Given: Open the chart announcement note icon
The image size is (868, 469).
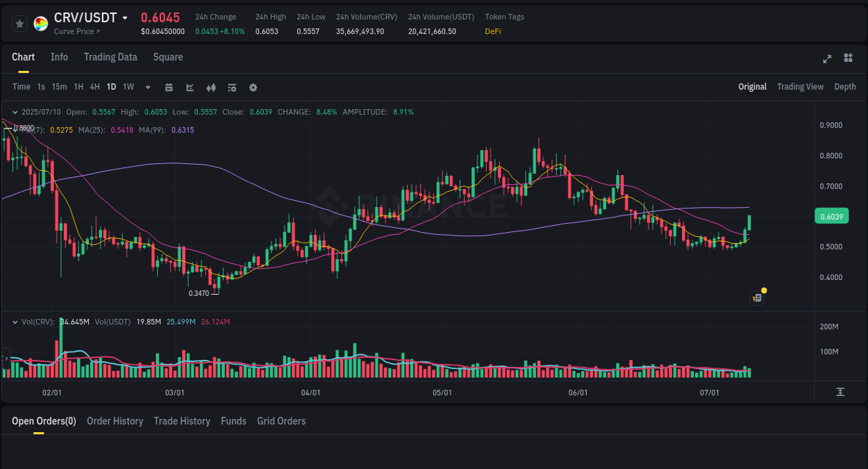Looking at the screenshot, I should [x=756, y=297].
